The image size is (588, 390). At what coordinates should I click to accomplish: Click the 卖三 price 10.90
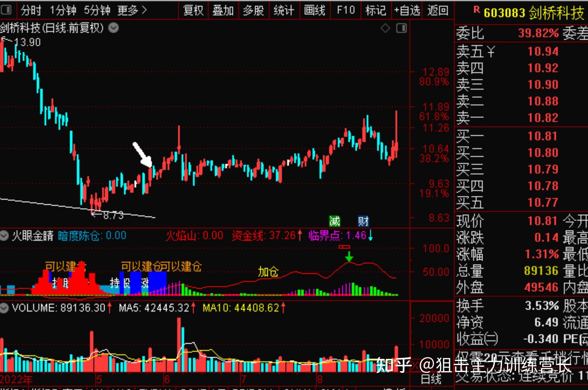pyautogui.click(x=543, y=85)
